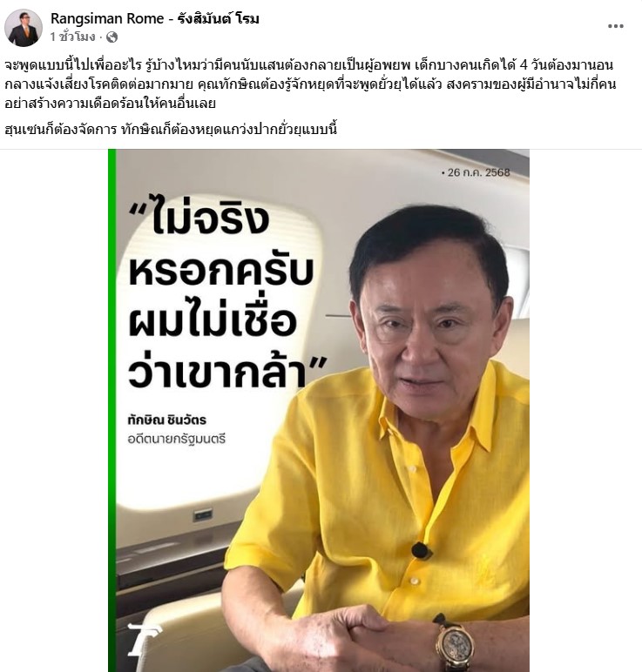This screenshot has width=642, height=672.
Task: Click the green stripe on image edge
Action: click(x=112, y=410)
